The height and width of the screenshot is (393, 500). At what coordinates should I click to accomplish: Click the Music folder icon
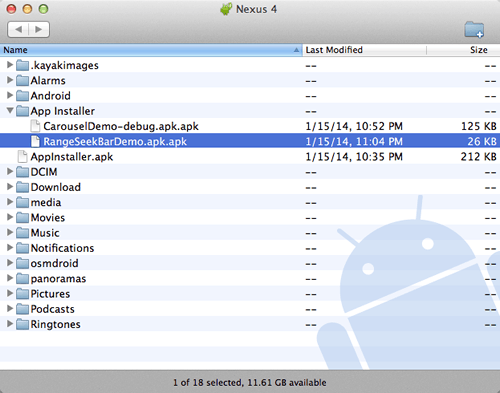click(22, 233)
